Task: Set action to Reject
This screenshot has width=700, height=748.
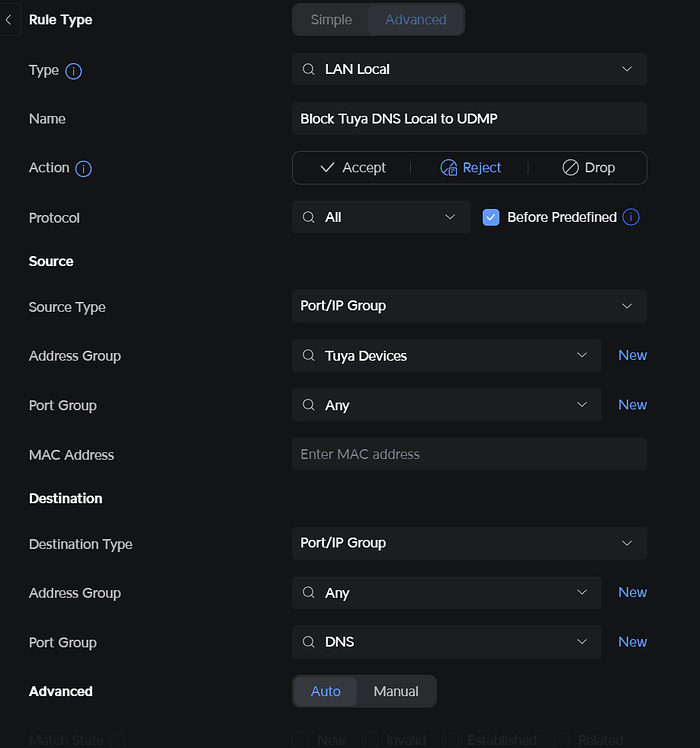Action: [x=470, y=167]
